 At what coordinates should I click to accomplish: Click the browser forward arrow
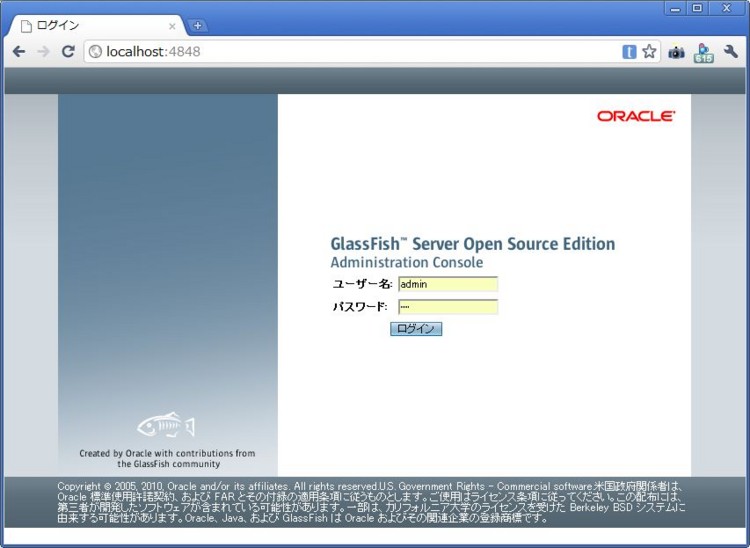point(43,51)
